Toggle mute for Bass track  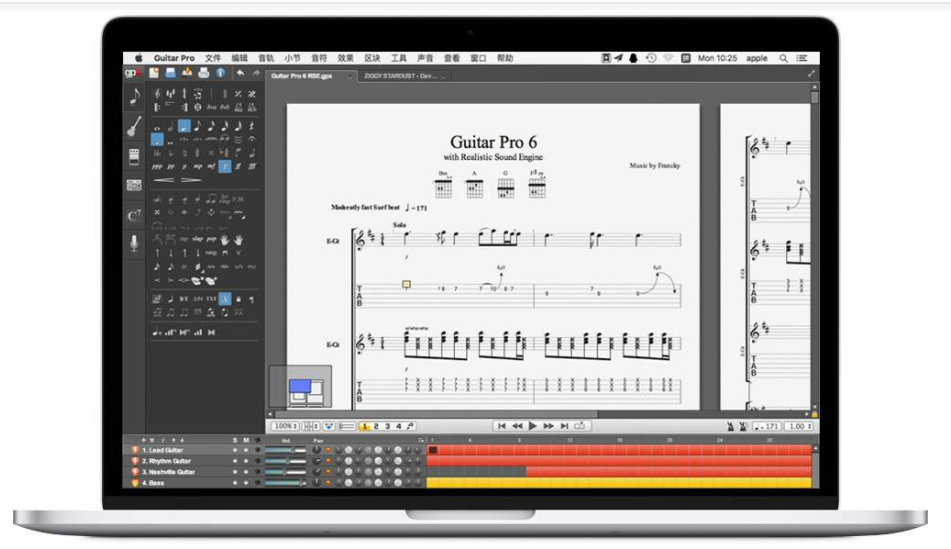[x=246, y=483]
